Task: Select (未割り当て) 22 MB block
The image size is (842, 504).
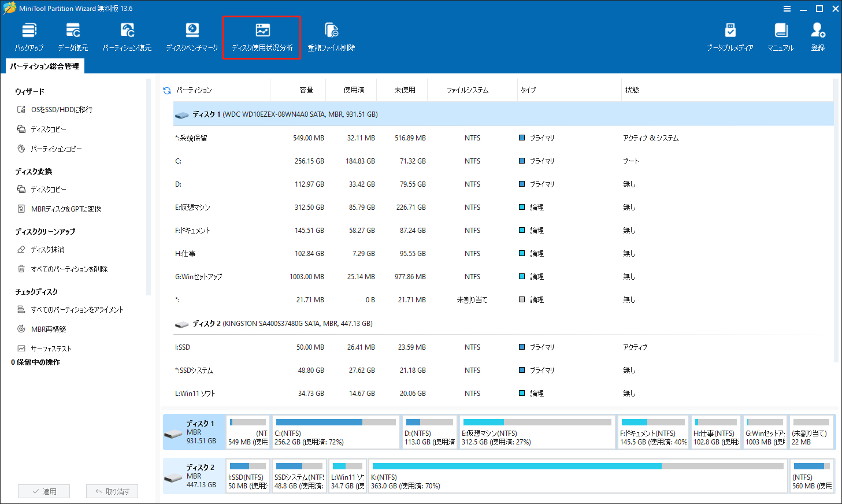Action: click(x=811, y=432)
